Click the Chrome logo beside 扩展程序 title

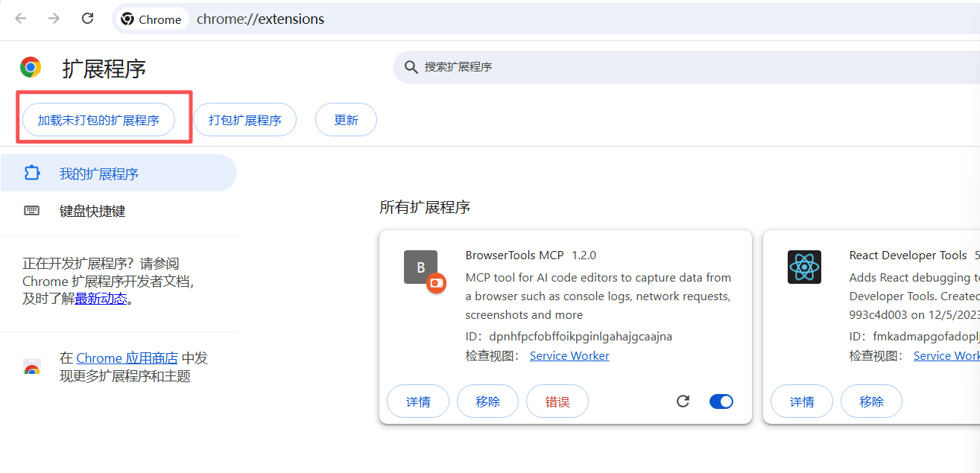[31, 68]
